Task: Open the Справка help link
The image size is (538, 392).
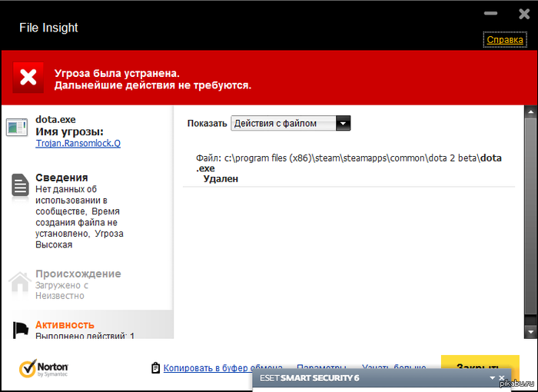Action: 505,39
